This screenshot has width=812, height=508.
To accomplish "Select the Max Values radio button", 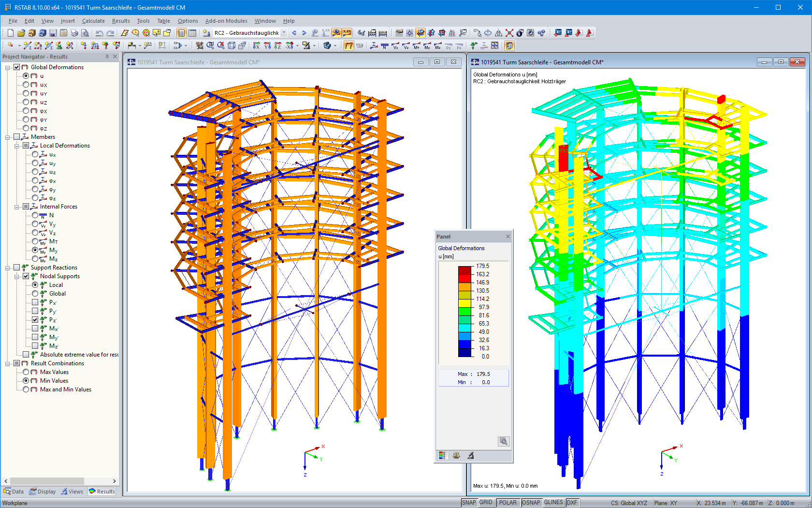I will coord(27,372).
